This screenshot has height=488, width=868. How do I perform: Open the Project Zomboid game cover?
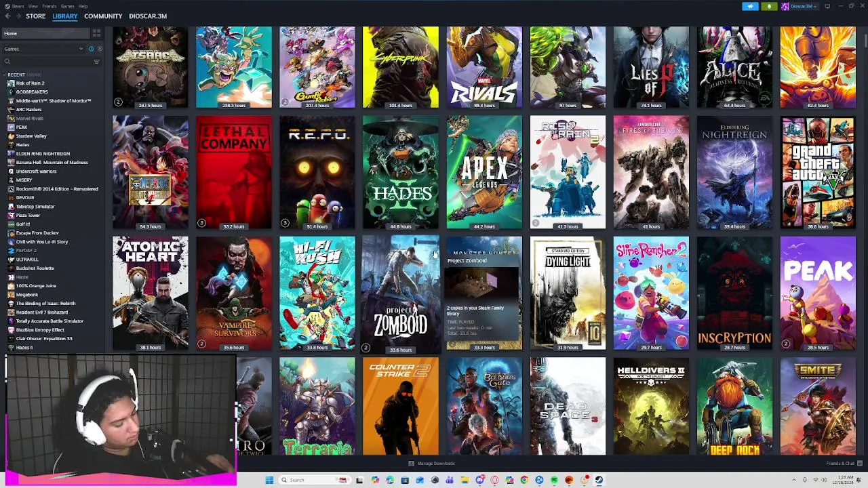point(401,293)
